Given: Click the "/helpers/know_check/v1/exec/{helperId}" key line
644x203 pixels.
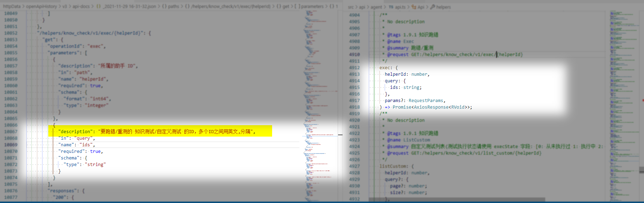Looking at the screenshot, I should [94, 33].
